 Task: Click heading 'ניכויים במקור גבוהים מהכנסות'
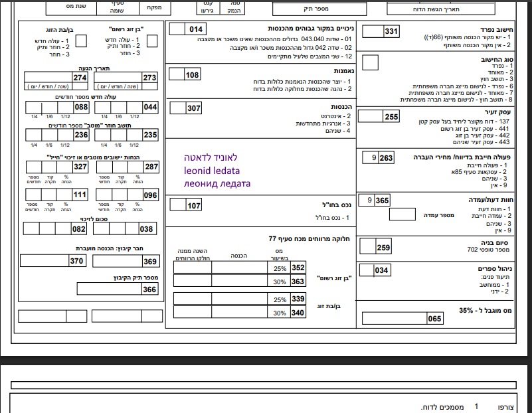point(311,29)
